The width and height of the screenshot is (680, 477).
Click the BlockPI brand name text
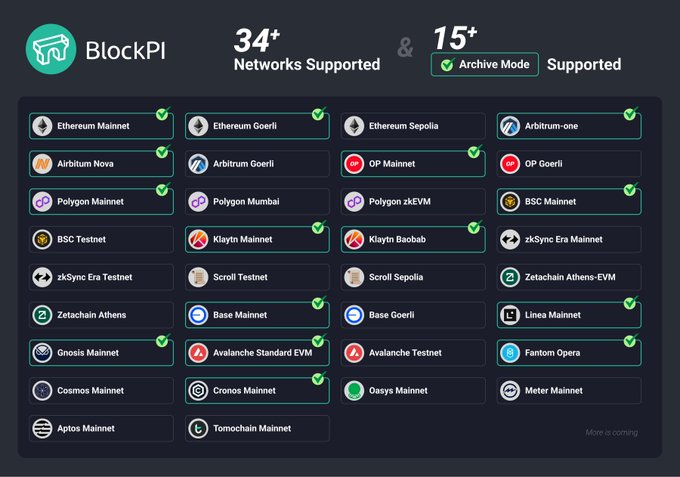click(126, 50)
